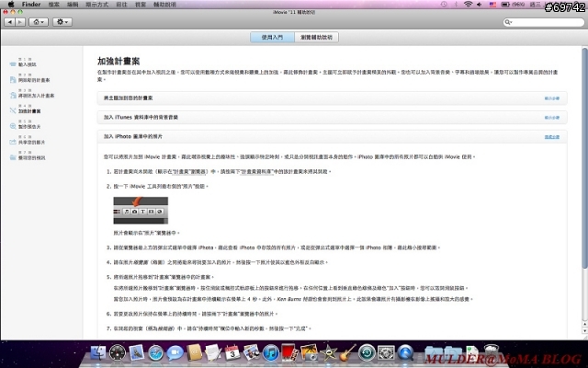Launch Safari from the Dock
The image size is (588, 368).
[x=155, y=353]
